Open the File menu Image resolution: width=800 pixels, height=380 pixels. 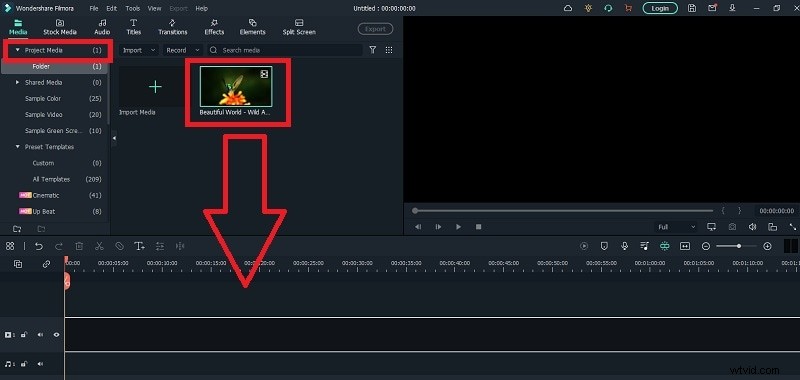(94, 9)
